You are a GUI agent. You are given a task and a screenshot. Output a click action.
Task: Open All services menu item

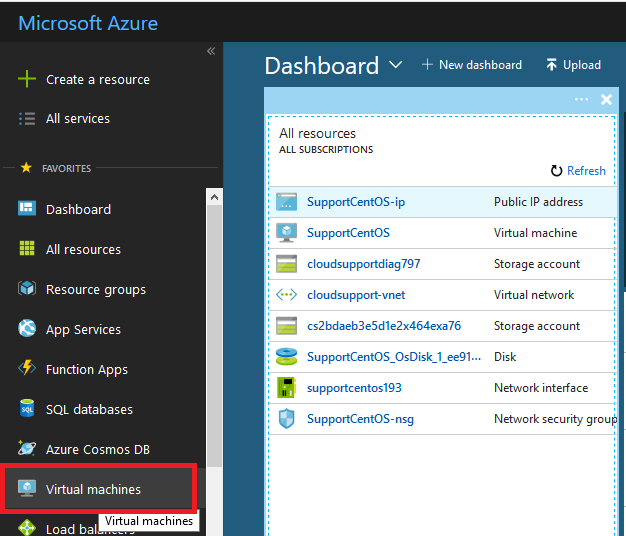78,119
